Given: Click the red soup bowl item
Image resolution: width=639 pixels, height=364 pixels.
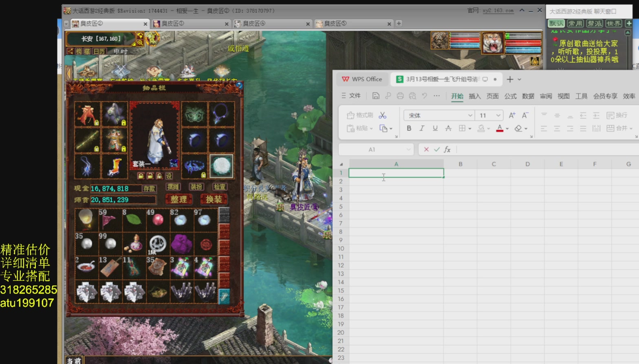Looking at the screenshot, I should (86, 268).
